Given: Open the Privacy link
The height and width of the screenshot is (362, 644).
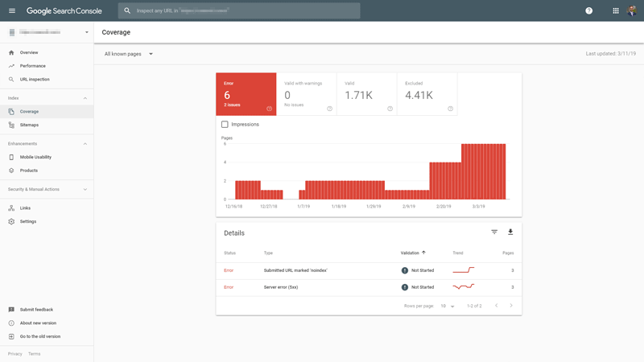Looking at the screenshot, I should pos(15,354).
